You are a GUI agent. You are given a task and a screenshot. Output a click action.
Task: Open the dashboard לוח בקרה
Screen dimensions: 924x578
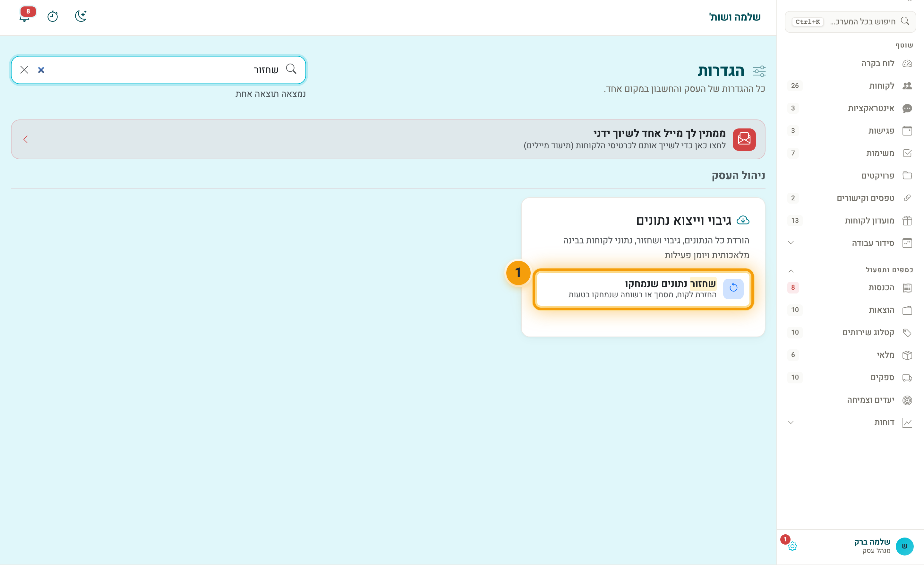pos(850,64)
